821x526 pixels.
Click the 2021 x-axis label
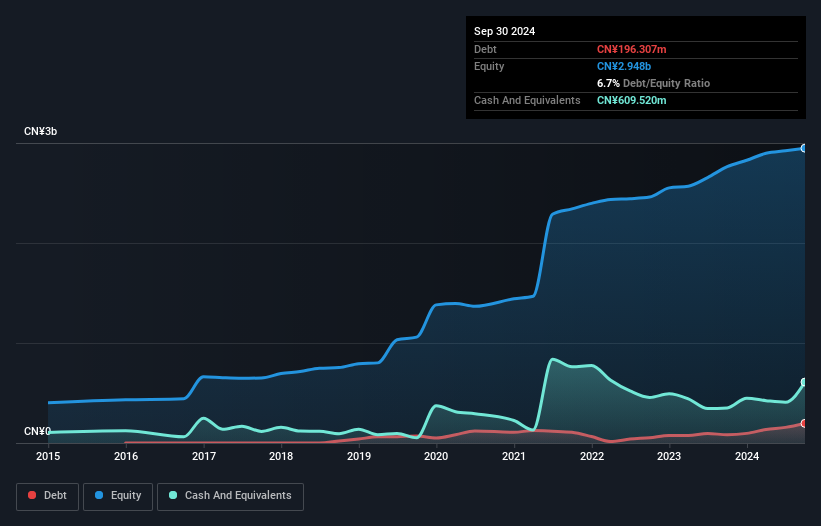click(x=514, y=456)
